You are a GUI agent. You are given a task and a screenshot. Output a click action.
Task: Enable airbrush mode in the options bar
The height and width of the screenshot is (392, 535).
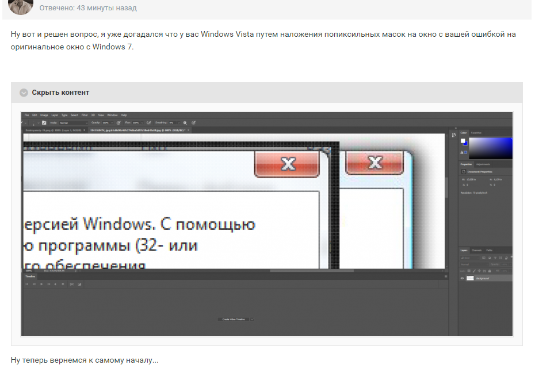(x=148, y=122)
